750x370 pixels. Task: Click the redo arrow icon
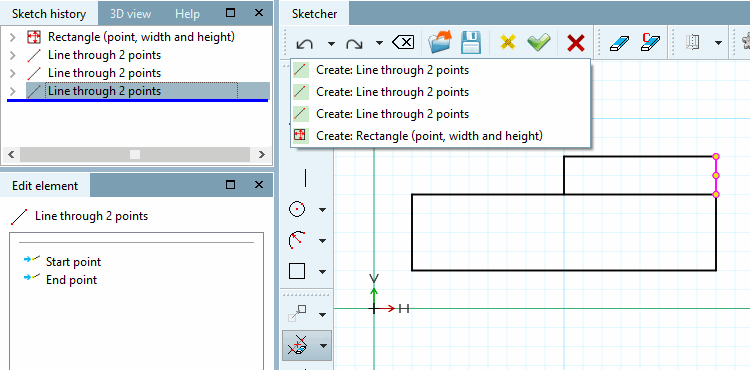tap(354, 44)
